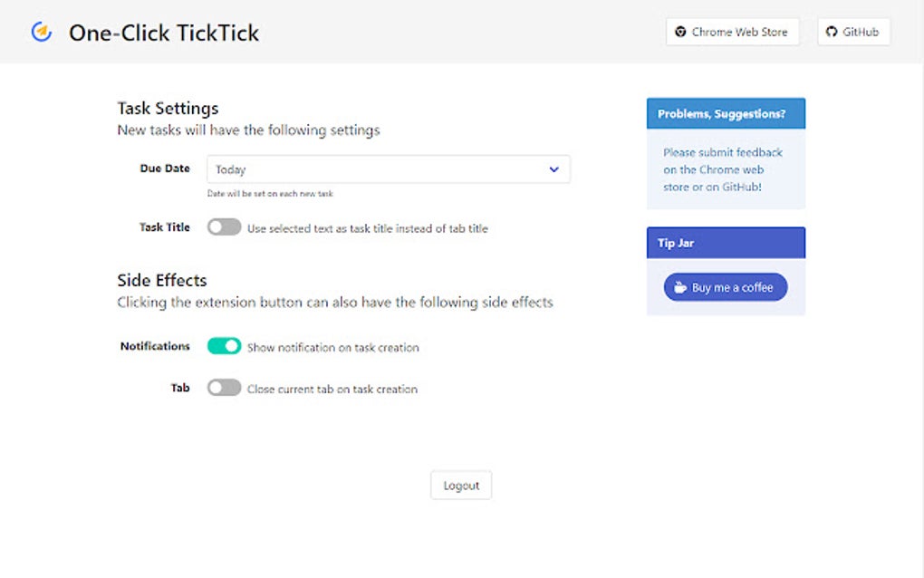Click the 'Problems, Suggestions?' banner
The height and width of the screenshot is (578, 924).
click(x=725, y=112)
